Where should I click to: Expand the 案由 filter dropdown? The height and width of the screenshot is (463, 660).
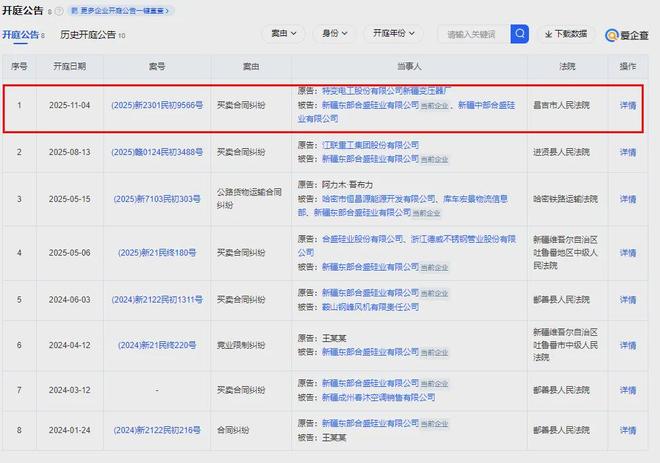(284, 33)
